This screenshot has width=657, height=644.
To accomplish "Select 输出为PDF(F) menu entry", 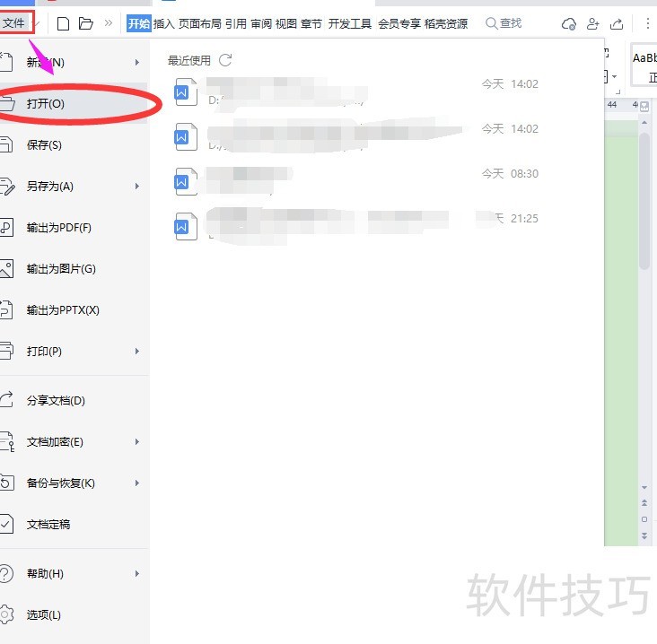I will point(74,227).
